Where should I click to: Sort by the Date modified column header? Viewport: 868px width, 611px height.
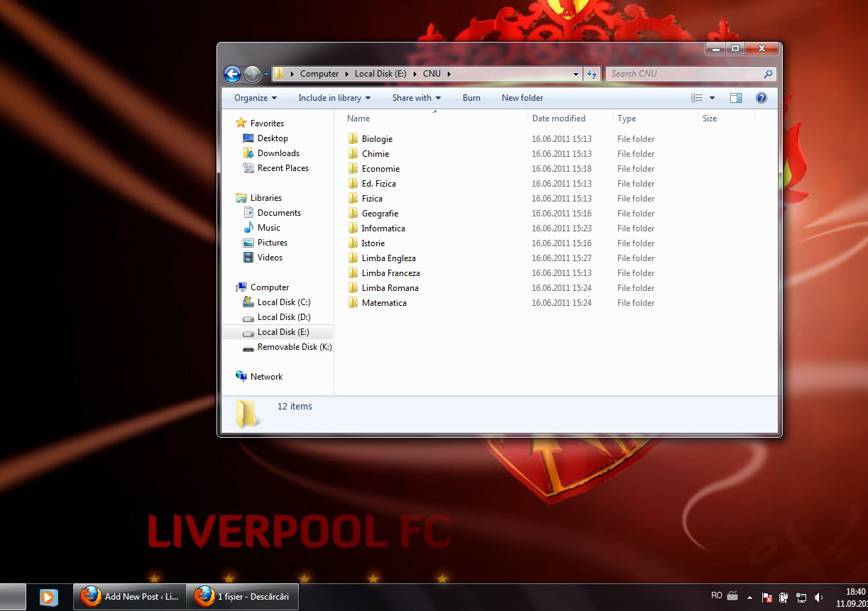(x=559, y=119)
